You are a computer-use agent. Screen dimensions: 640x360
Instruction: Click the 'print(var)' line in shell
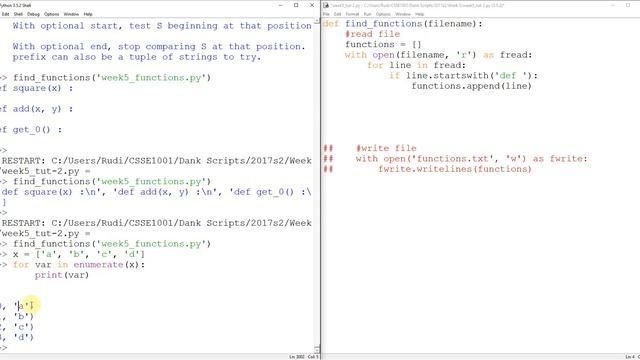pyautogui.click(x=62, y=275)
